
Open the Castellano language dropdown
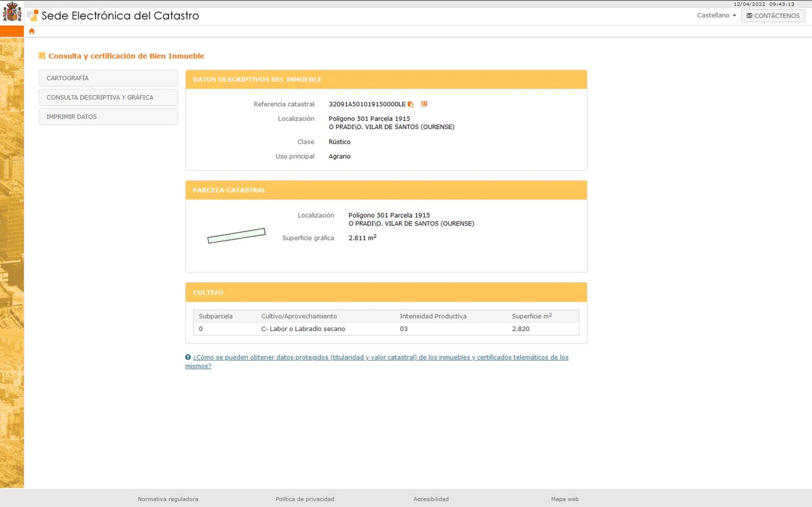pos(716,15)
